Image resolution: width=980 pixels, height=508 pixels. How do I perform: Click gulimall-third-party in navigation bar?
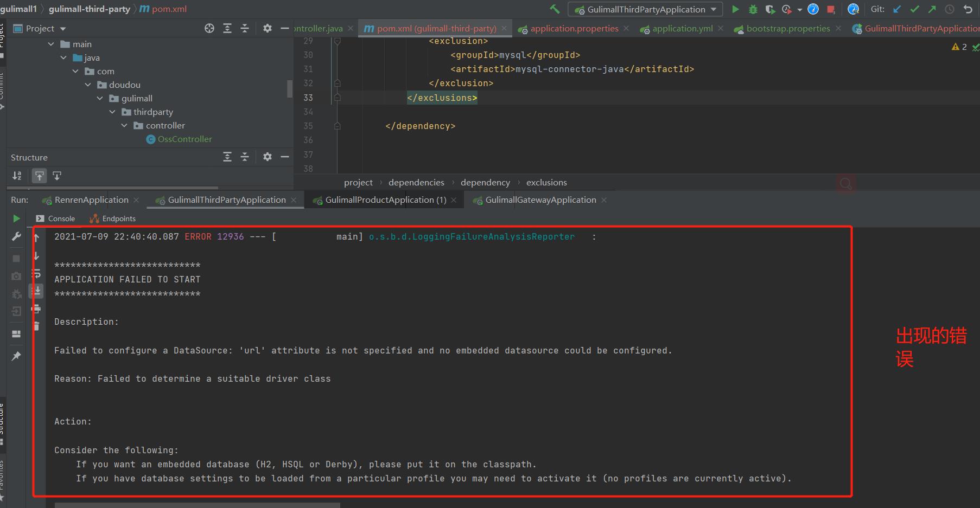pyautogui.click(x=90, y=9)
